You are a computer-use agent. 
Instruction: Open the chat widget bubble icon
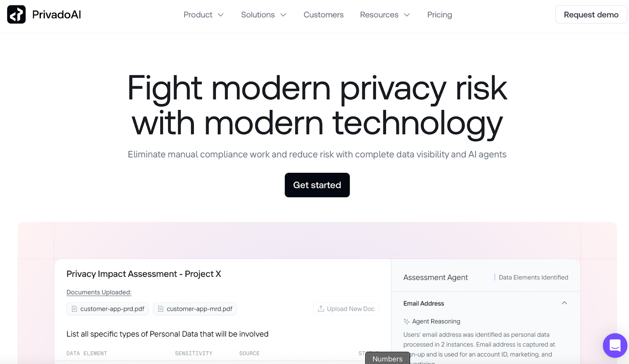click(x=615, y=346)
